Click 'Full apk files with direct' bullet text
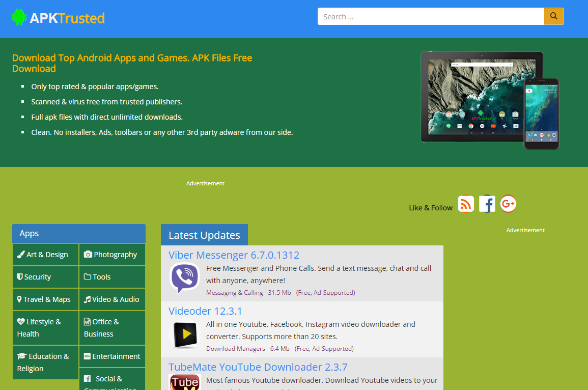Viewport: 588px width, 390px height. point(107,117)
